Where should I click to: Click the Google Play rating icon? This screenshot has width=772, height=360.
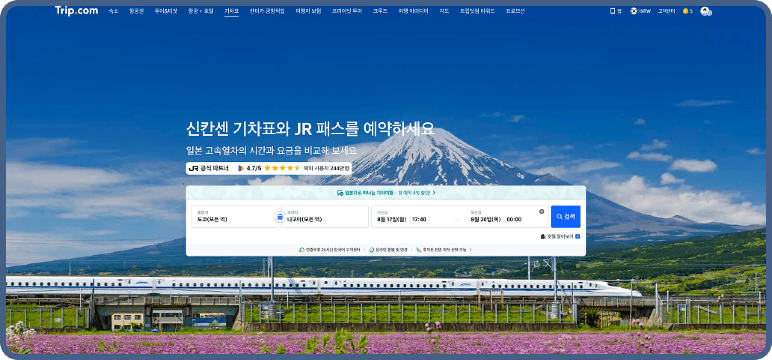tap(241, 168)
